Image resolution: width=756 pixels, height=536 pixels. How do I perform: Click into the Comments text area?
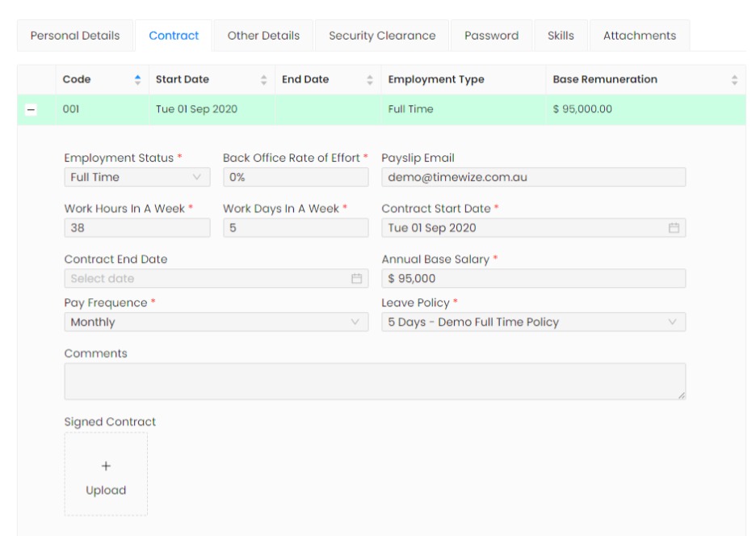pyautogui.click(x=375, y=381)
